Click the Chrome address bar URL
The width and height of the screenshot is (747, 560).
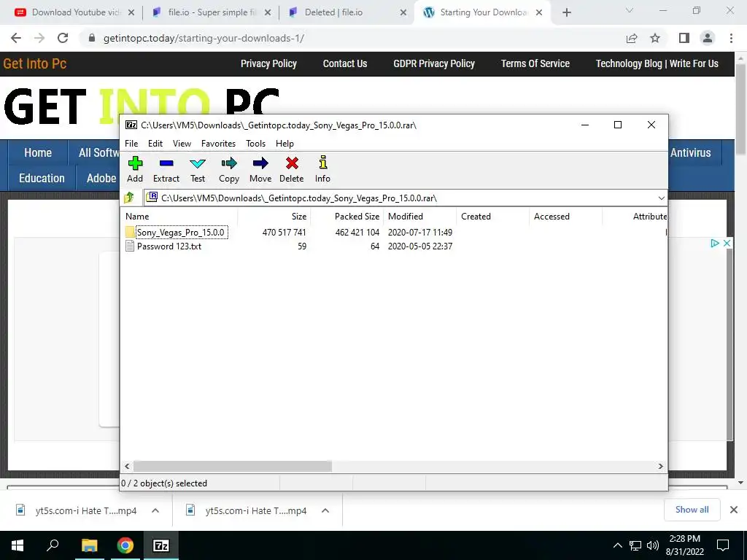(204, 38)
